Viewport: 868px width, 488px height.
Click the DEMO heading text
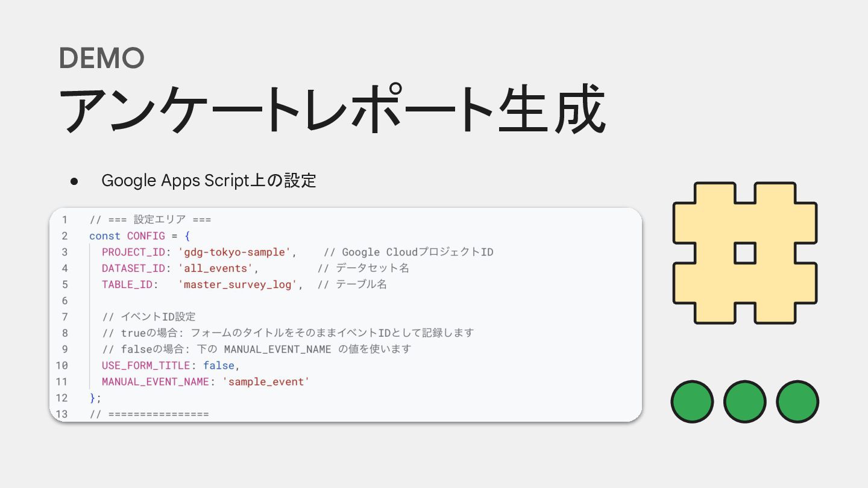click(x=101, y=58)
